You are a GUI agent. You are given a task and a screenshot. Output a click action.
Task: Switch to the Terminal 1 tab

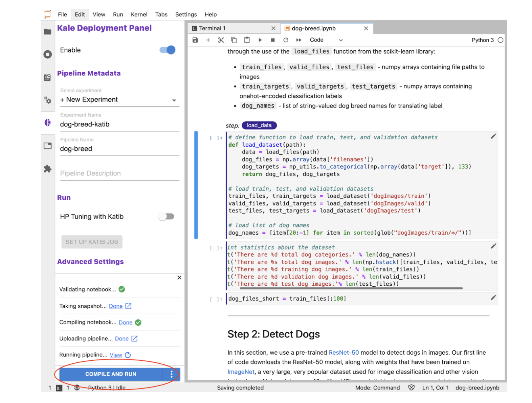[212, 28]
